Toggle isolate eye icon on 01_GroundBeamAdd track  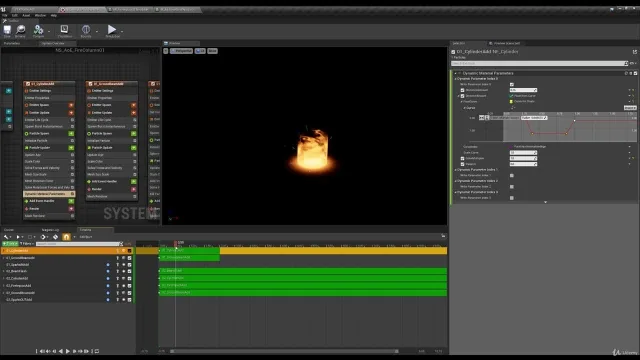pos(123,258)
